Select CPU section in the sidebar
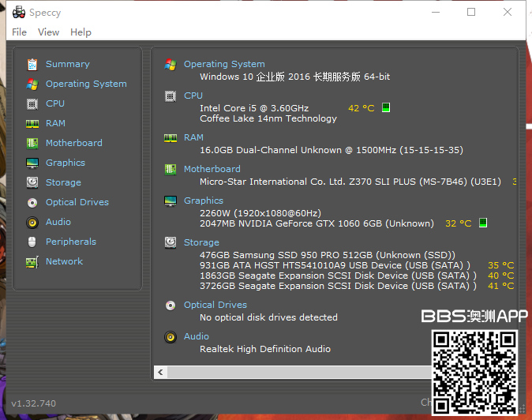 (x=55, y=103)
